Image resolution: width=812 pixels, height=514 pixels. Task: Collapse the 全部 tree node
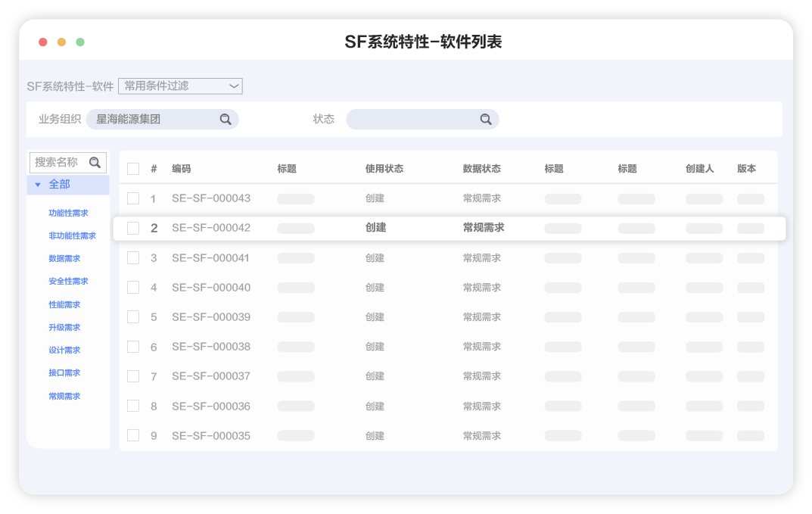[x=38, y=184]
